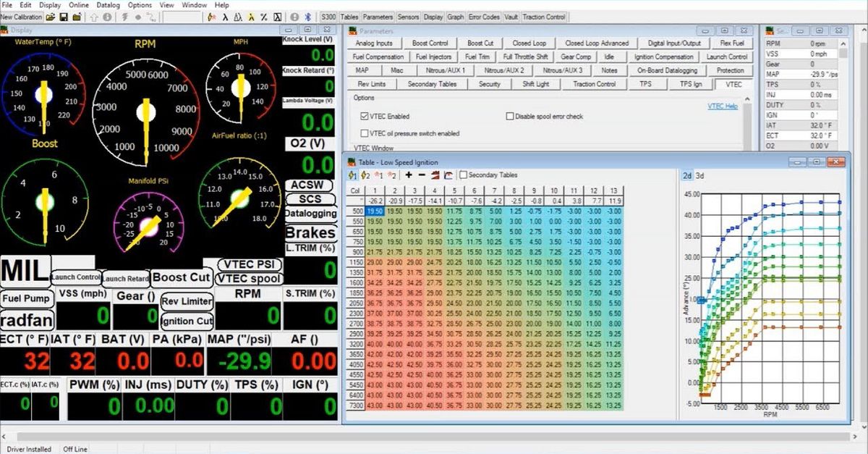Screen dimensions: 868x454
Task: Check the Secondary Tables box in the table toolbar
Action: point(464,176)
